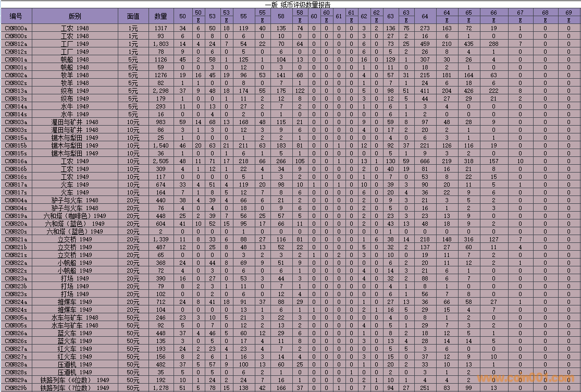Click 压道机 1949 in the CHN828s row

click(75, 372)
